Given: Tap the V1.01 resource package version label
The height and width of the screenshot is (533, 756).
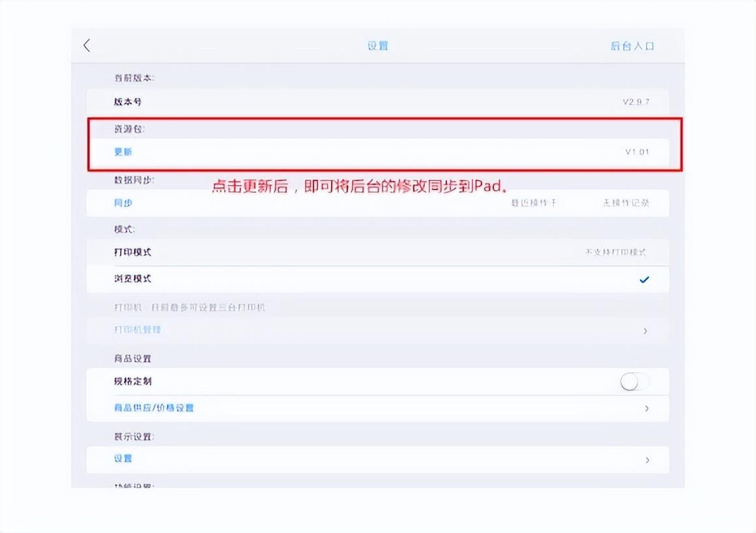Looking at the screenshot, I should click(x=636, y=152).
